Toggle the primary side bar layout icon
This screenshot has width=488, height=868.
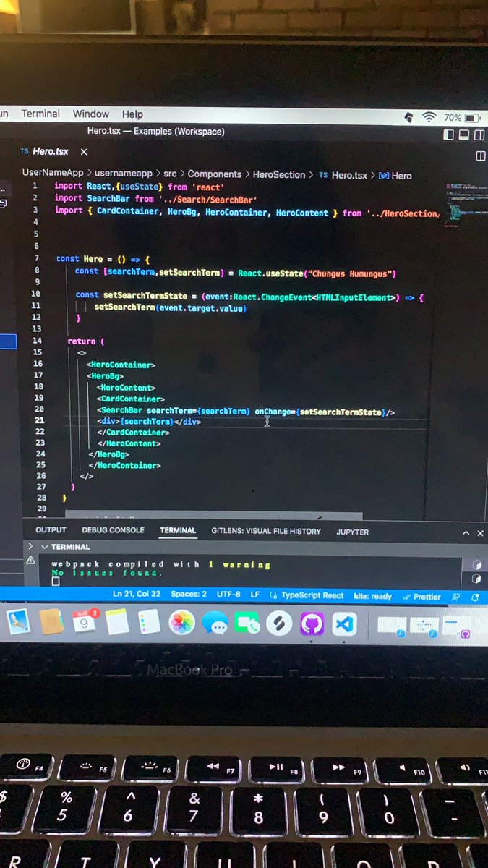(x=448, y=135)
